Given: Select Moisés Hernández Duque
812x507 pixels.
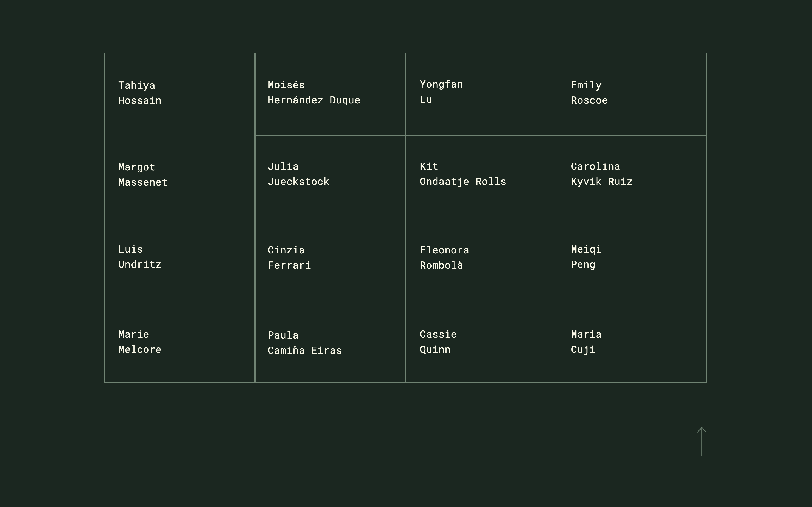Looking at the screenshot, I should click(x=314, y=93).
